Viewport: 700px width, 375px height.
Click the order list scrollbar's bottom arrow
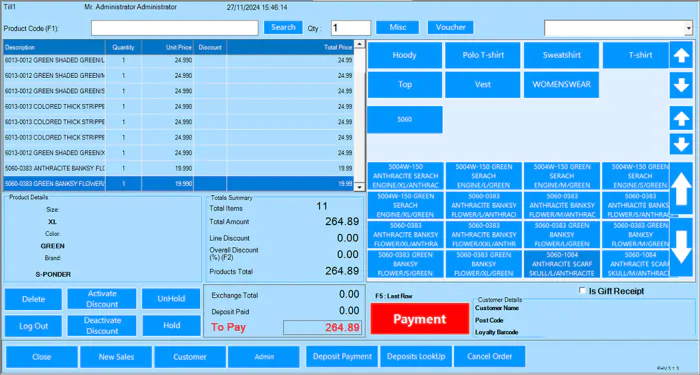click(360, 188)
